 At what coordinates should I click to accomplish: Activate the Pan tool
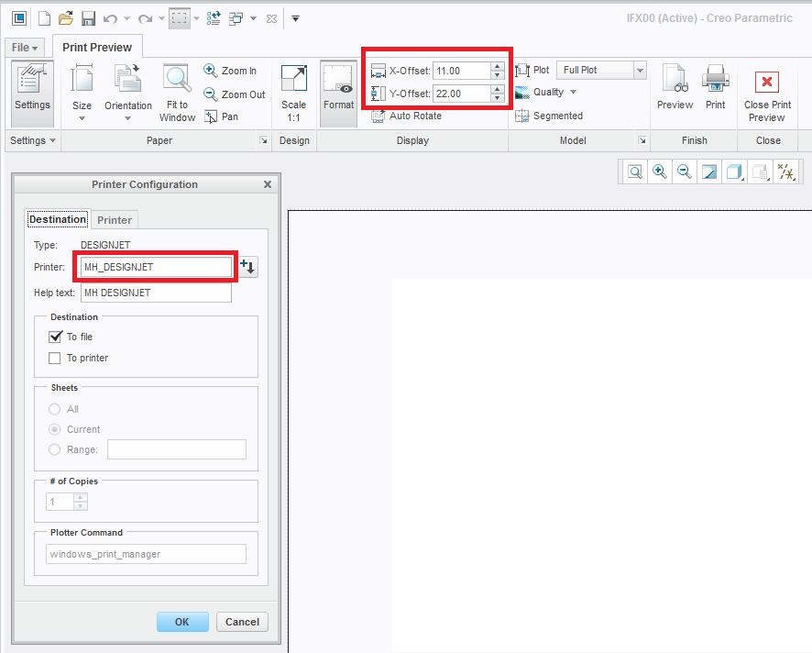pyautogui.click(x=221, y=116)
